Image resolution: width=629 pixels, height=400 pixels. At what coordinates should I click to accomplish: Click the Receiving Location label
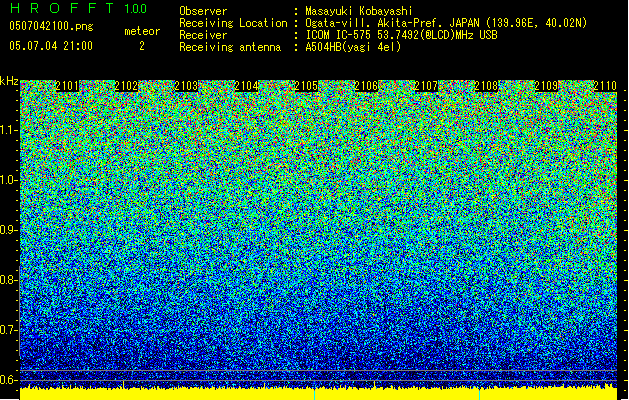[x=233, y=23]
